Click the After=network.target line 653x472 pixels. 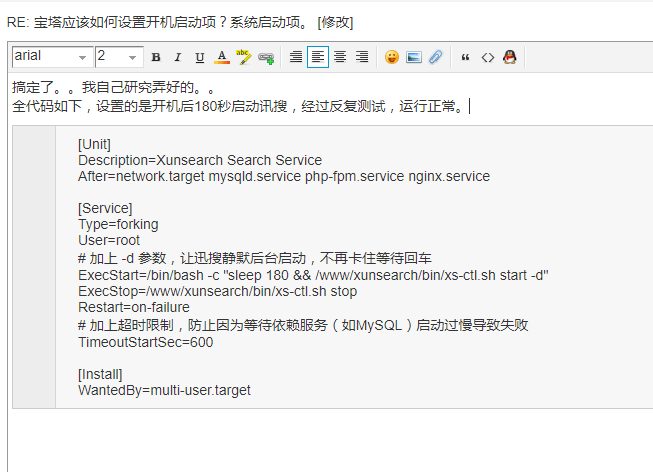coord(284,176)
